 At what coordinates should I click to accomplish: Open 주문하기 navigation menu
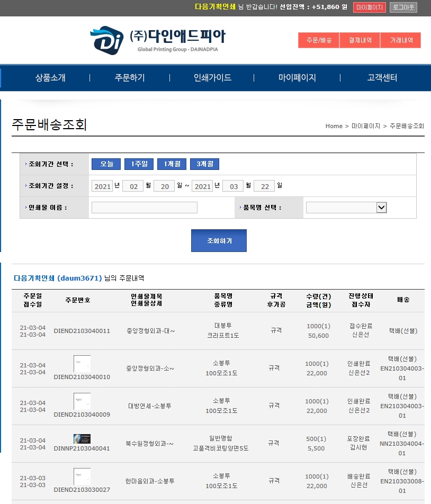click(x=130, y=78)
